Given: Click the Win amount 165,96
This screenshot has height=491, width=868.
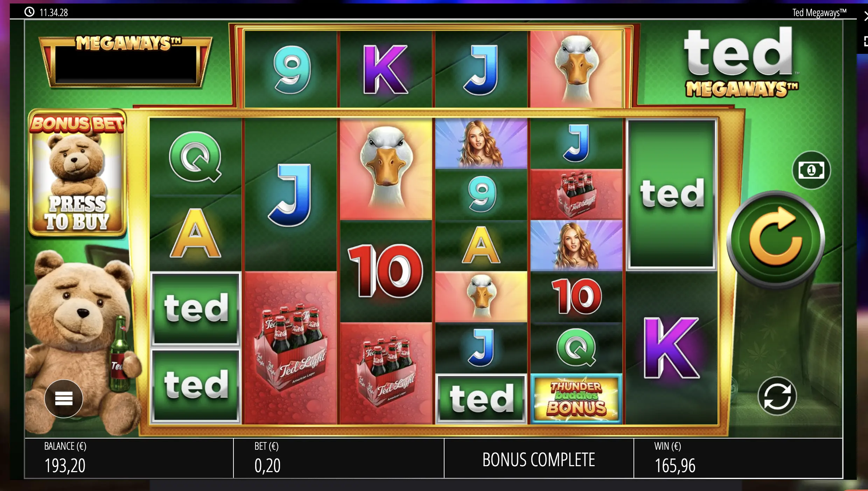Looking at the screenshot, I should click(x=675, y=466).
